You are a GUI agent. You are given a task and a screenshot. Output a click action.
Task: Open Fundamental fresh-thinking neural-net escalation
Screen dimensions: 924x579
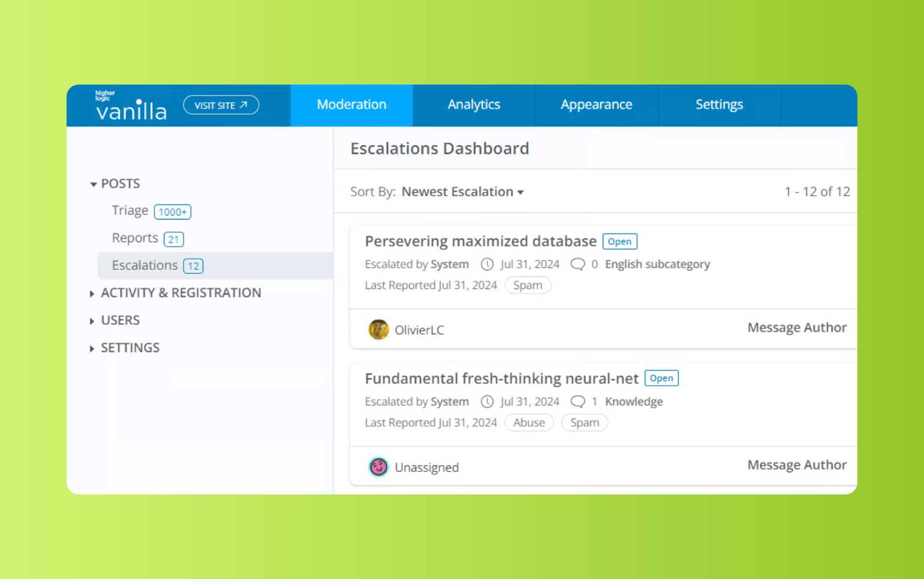coord(501,379)
